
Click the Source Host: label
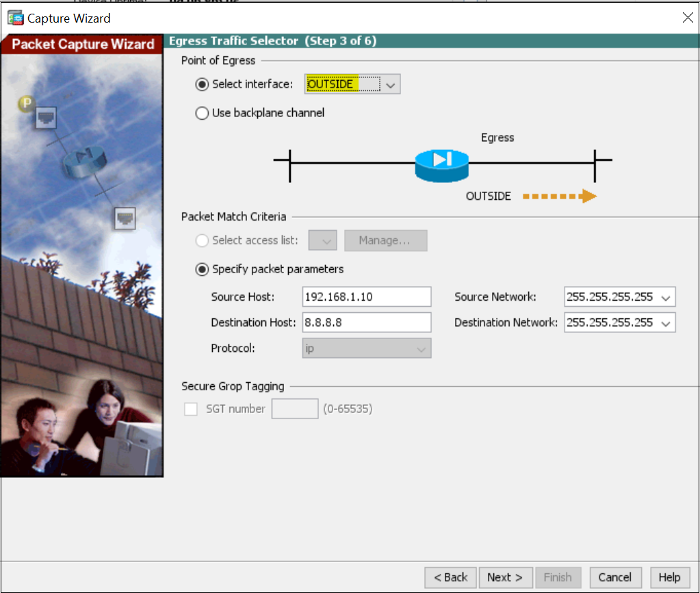coord(243,296)
